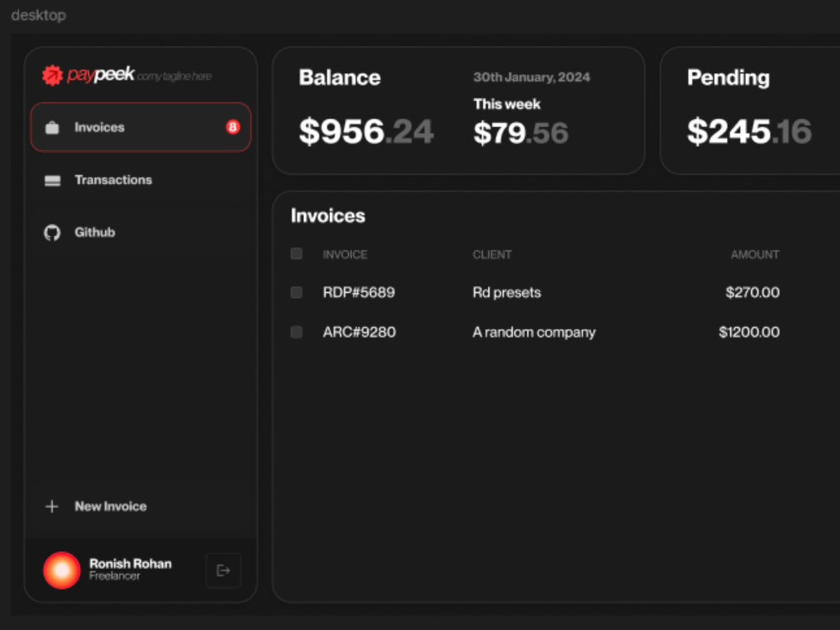The height and width of the screenshot is (630, 840).
Task: Click the paypeek gear logo icon
Action: tap(52, 75)
